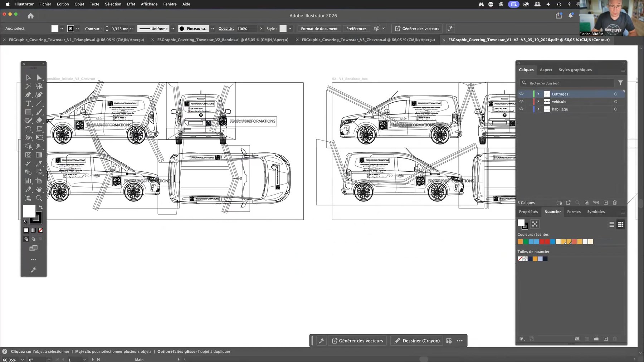Set fill to None in toolbar
The height and width of the screenshot is (362, 644).
[x=40, y=230]
